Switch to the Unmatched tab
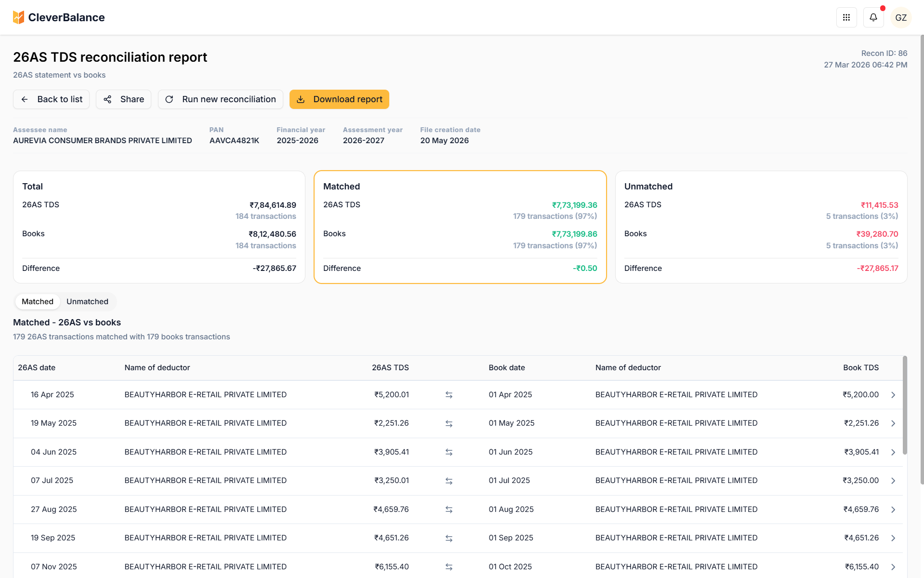This screenshot has height=578, width=924. coord(87,302)
